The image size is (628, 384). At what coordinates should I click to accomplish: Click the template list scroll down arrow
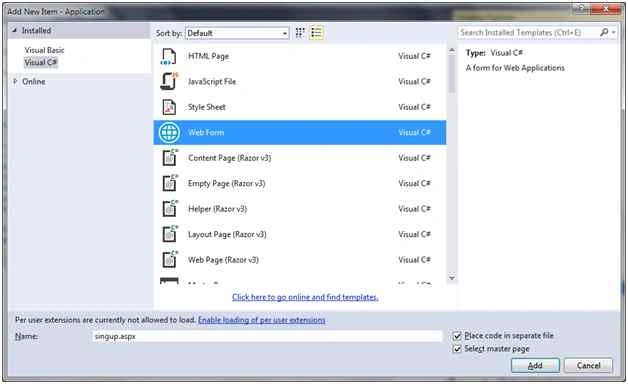pyautogui.click(x=452, y=278)
